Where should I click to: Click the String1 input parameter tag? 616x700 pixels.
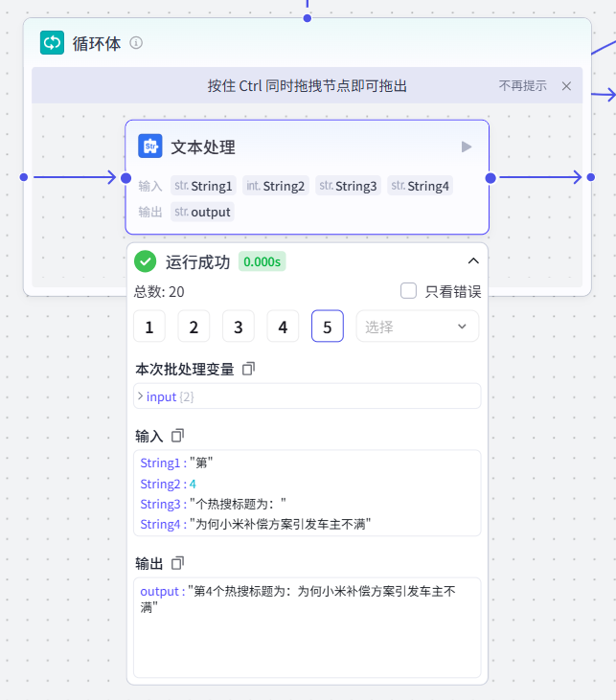tap(203, 186)
